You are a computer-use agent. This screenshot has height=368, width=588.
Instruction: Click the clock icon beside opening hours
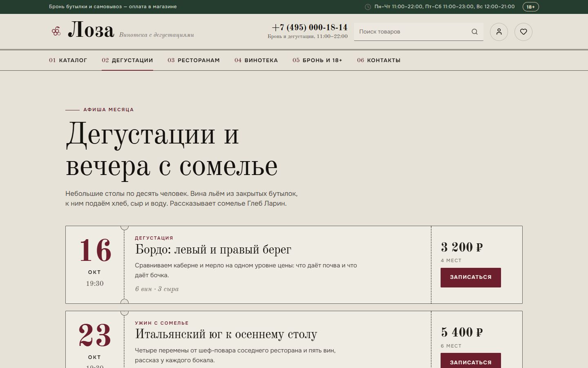367,7
